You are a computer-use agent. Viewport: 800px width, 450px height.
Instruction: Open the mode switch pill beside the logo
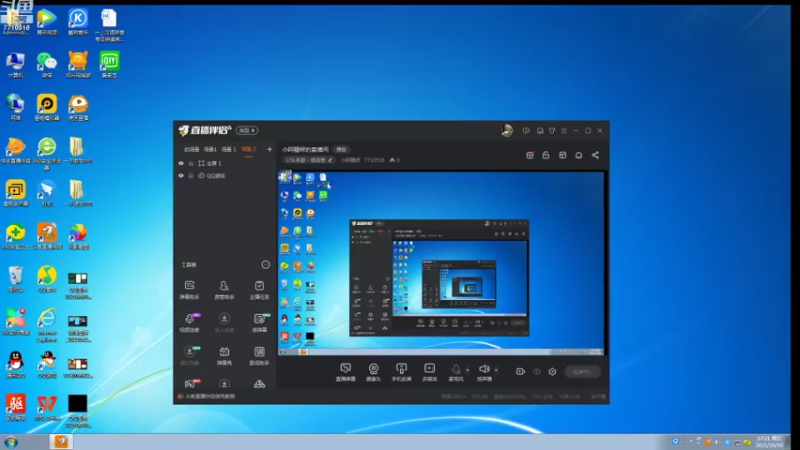click(x=246, y=131)
